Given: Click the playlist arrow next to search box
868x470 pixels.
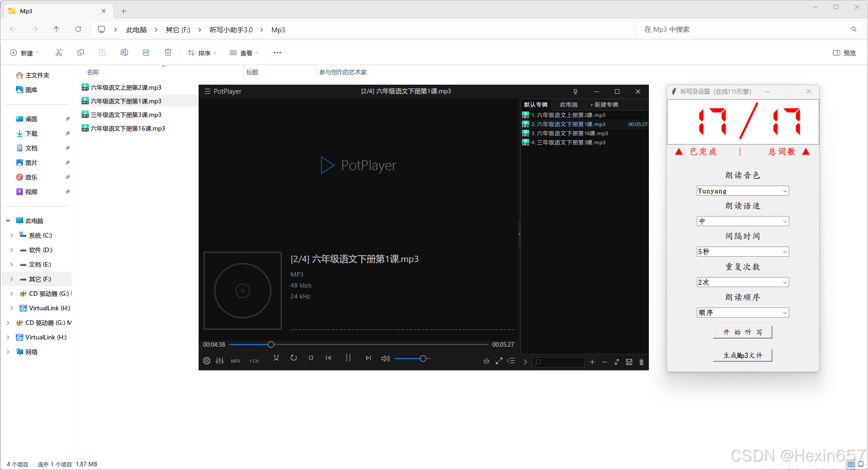Looking at the screenshot, I should 525,362.
